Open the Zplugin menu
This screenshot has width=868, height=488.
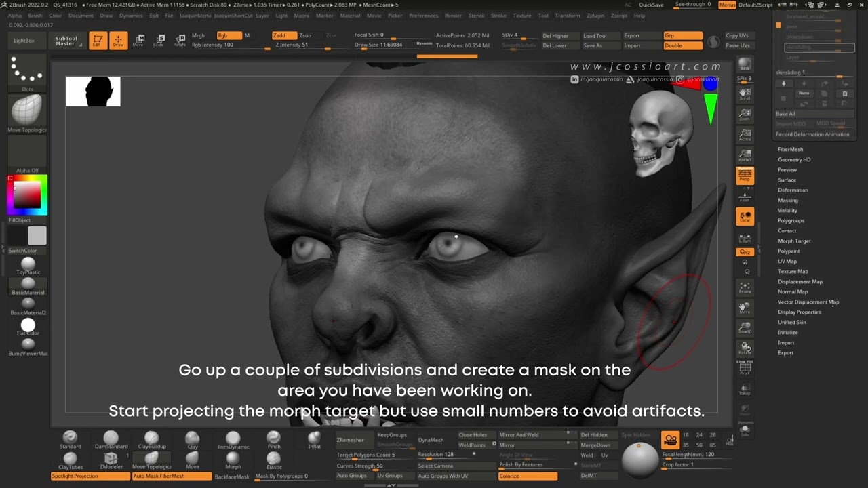[x=595, y=16]
